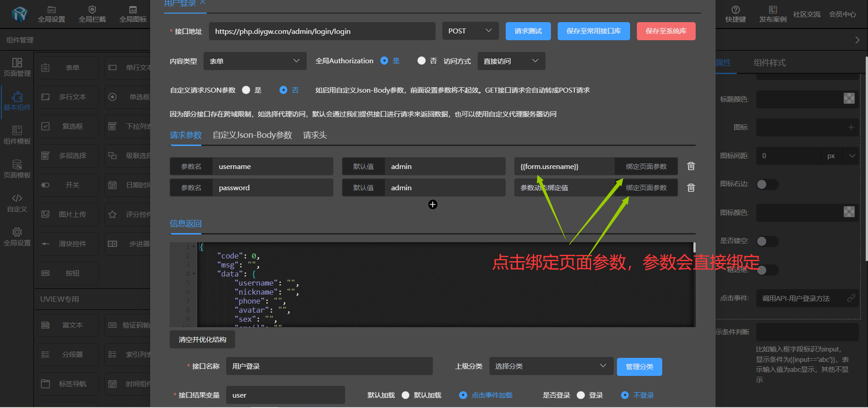The height and width of the screenshot is (408, 868).
Task: Click the 图标颜色 color swatch
Action: click(x=849, y=212)
